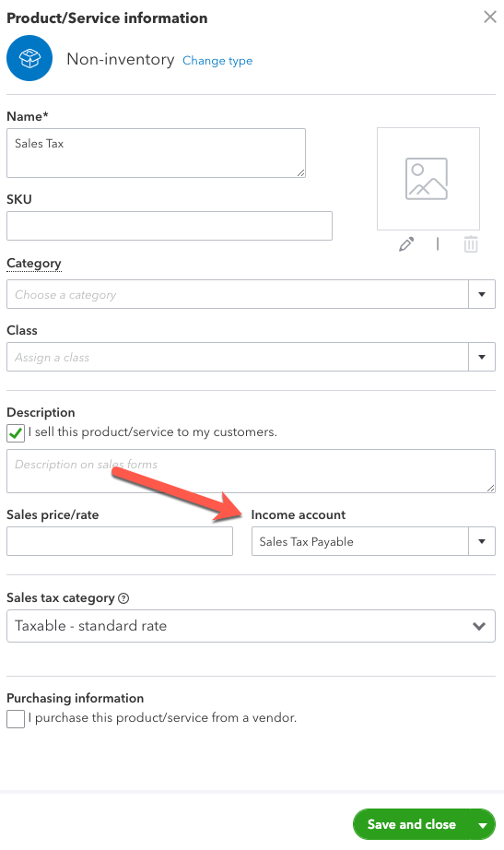This screenshot has height=850, width=504.
Task: Click the Description on sales forms box
Action: [x=251, y=471]
